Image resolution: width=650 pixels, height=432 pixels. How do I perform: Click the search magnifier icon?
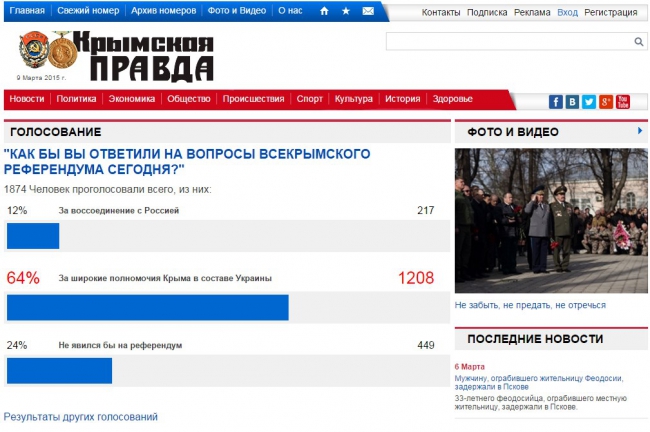639,41
